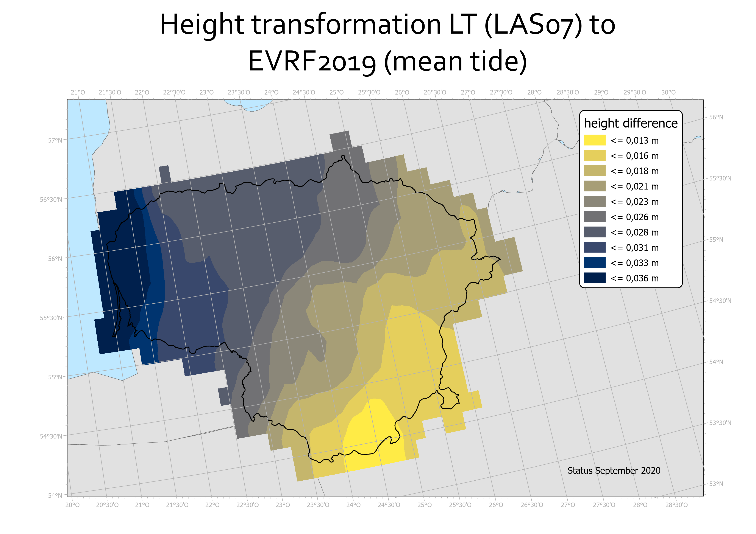This screenshot has height=534, width=756.
Task: Select the "20°30'O" longitude label
Action: coord(107,505)
